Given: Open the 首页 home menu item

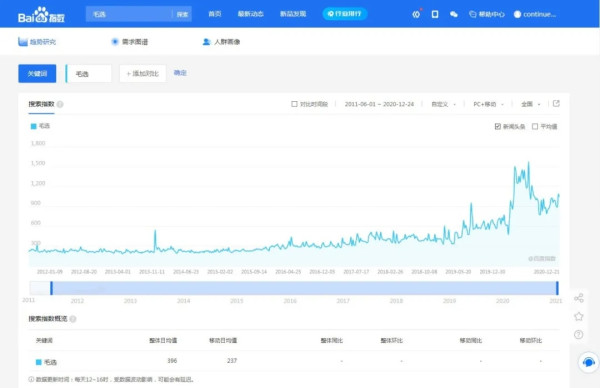Looking at the screenshot, I should click(215, 14).
